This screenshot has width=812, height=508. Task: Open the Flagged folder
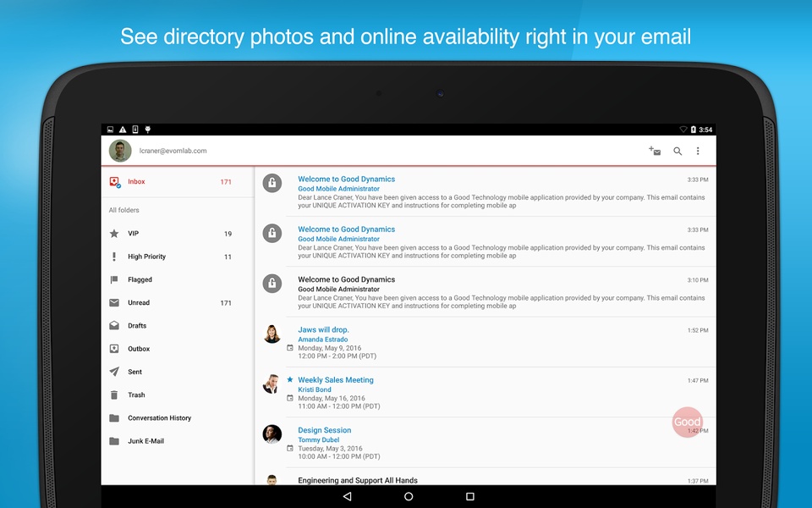click(x=178, y=280)
